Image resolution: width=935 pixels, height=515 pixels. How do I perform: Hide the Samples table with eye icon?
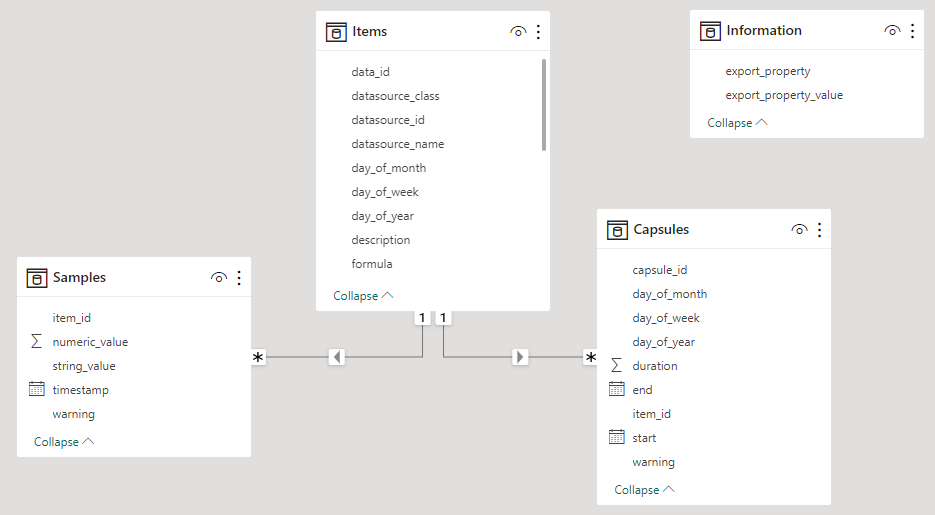[x=218, y=278]
